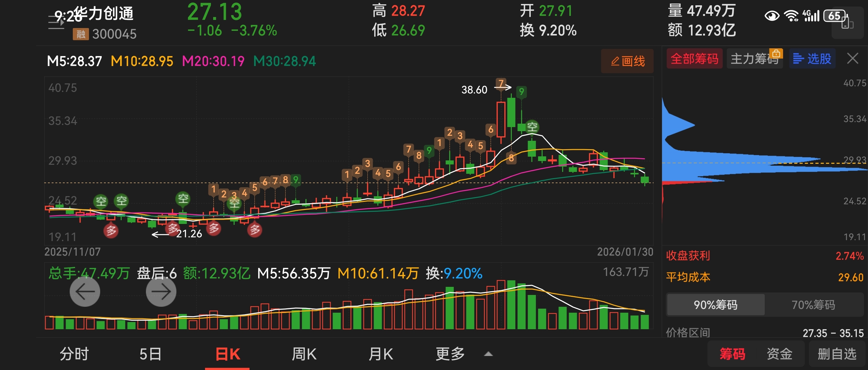
Task: Tap the lock badge on 主力筹码
Action: [776, 54]
